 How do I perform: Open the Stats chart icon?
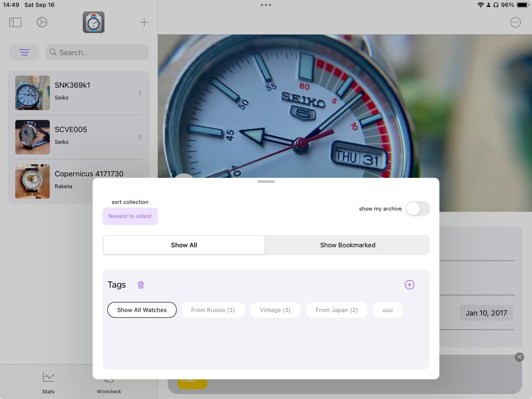[x=48, y=377]
